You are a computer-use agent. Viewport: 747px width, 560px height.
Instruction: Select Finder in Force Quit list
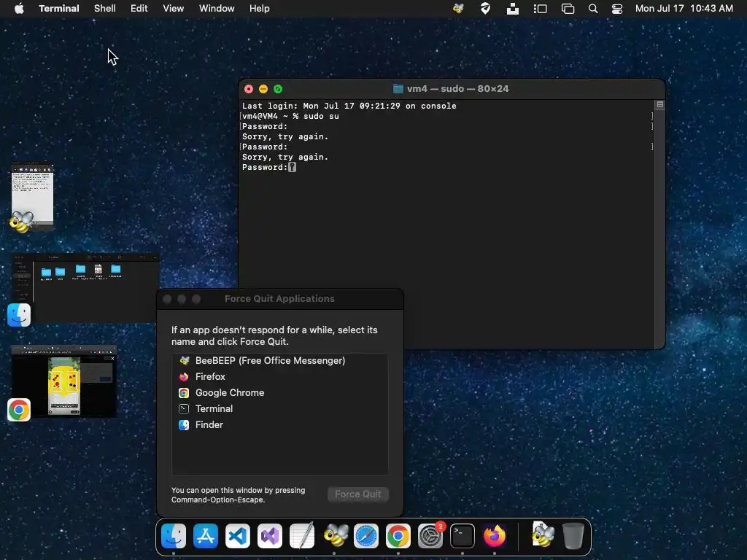coord(279,425)
